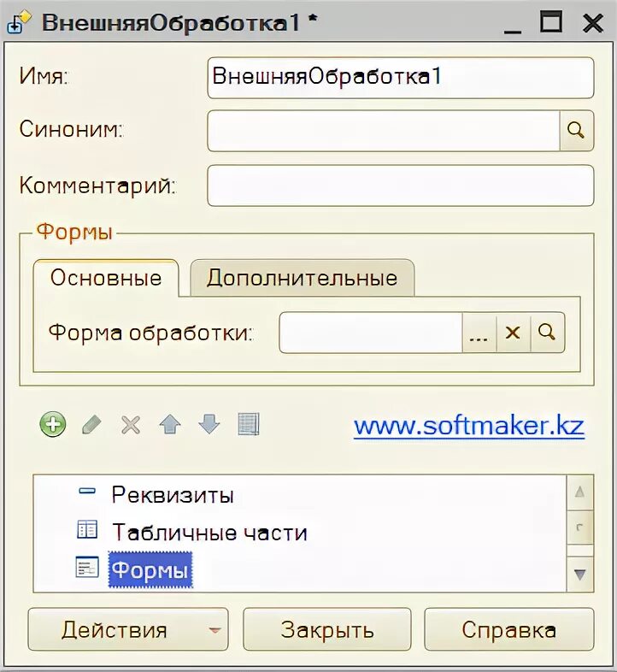Select Табличные части in the list

209,533
